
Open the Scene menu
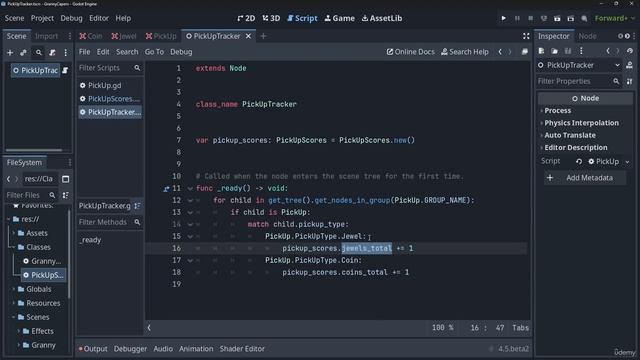pyautogui.click(x=14, y=18)
